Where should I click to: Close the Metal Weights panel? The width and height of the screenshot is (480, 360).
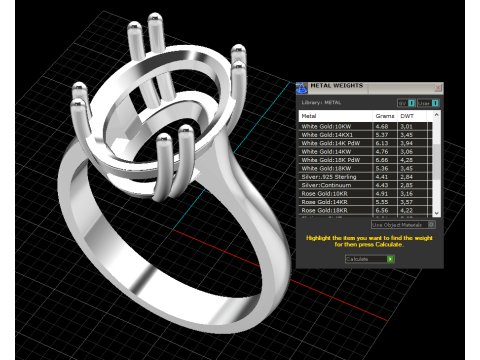pyautogui.click(x=438, y=88)
